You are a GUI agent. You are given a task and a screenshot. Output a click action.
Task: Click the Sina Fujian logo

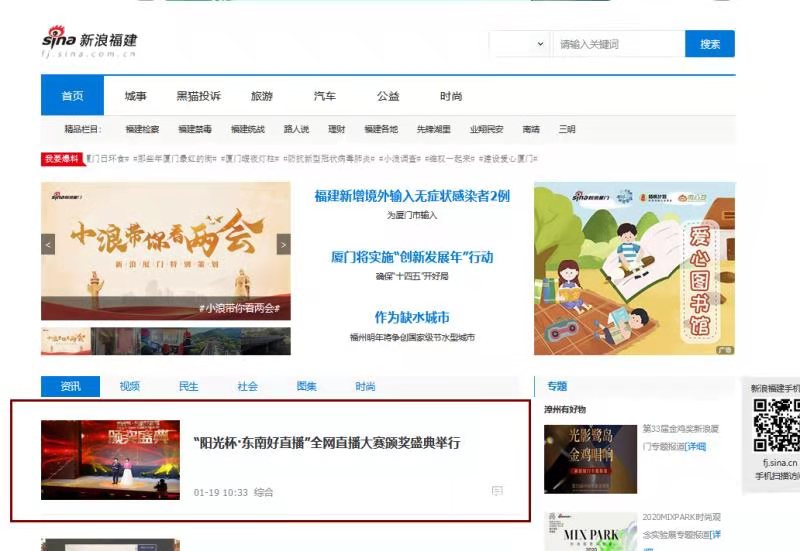[89, 44]
